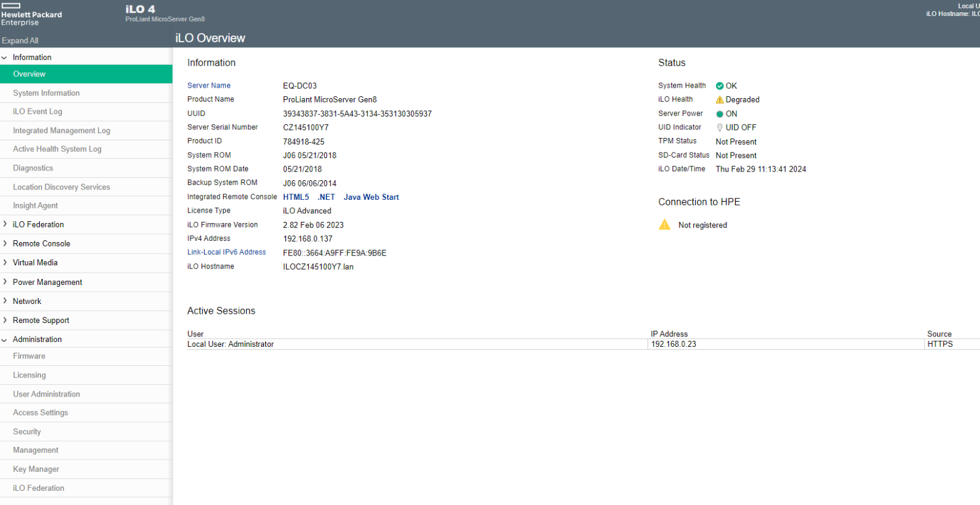Collapse the Administration section chevron
The width and height of the screenshot is (980, 505).
(x=4, y=340)
